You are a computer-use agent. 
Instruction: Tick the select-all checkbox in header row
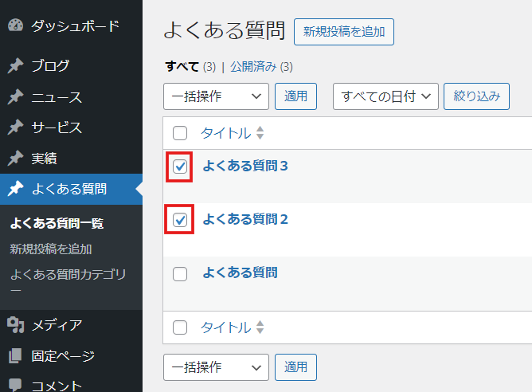click(x=180, y=133)
